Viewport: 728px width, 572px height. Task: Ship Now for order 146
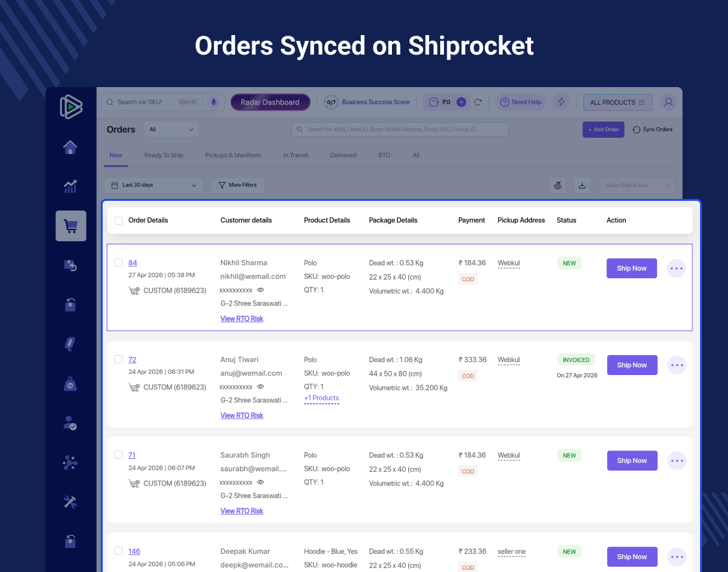pyautogui.click(x=632, y=556)
